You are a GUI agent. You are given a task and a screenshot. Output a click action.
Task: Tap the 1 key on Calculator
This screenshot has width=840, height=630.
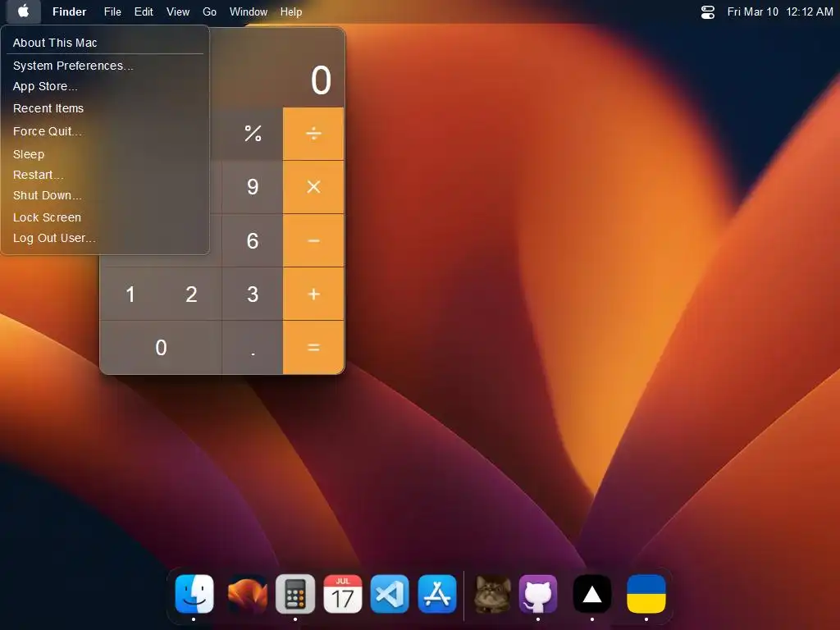point(130,294)
